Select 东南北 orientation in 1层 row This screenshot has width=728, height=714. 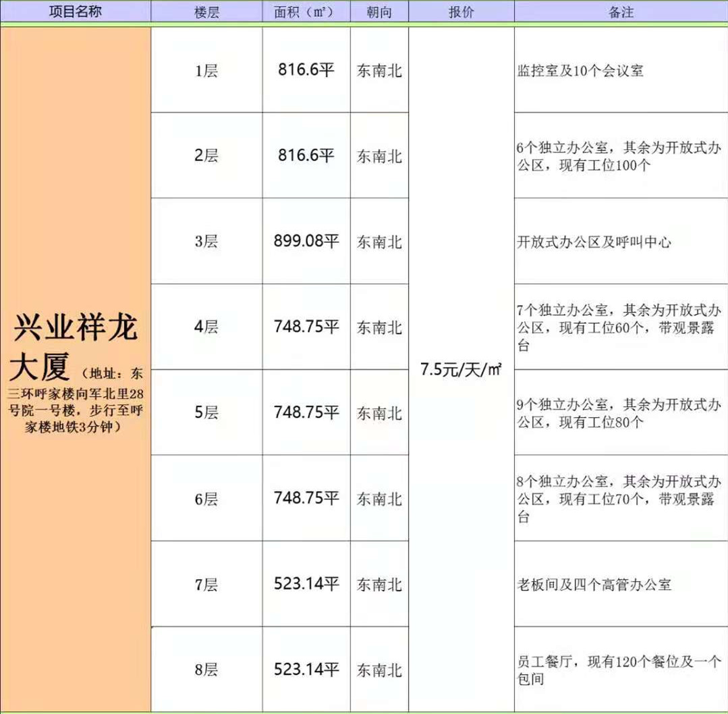pos(379,70)
